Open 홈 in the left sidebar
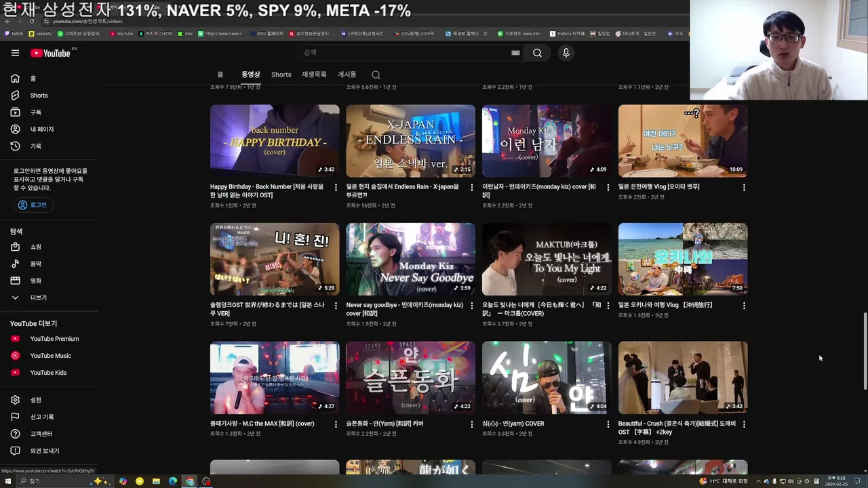The height and width of the screenshot is (488, 868). coord(50,79)
